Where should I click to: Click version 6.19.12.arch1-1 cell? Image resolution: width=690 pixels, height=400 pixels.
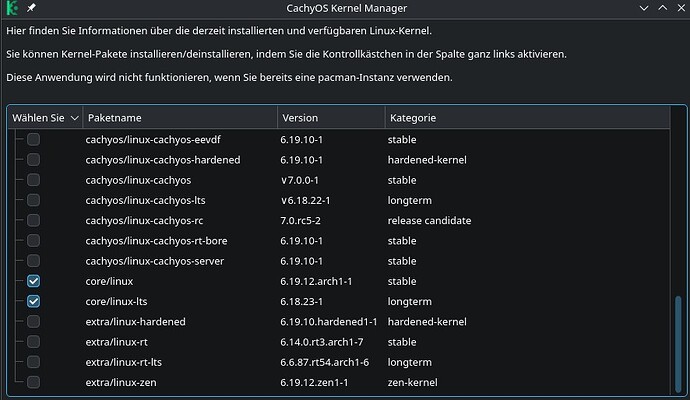[316, 281]
